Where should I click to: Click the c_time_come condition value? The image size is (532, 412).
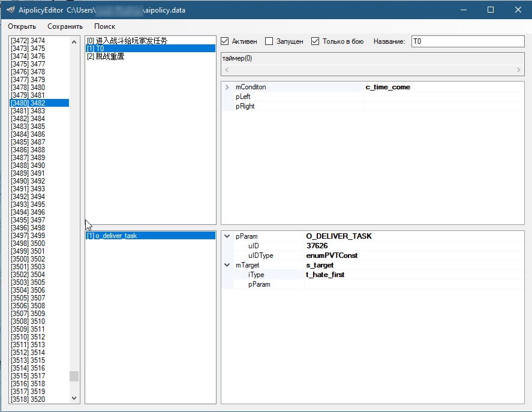coord(388,87)
